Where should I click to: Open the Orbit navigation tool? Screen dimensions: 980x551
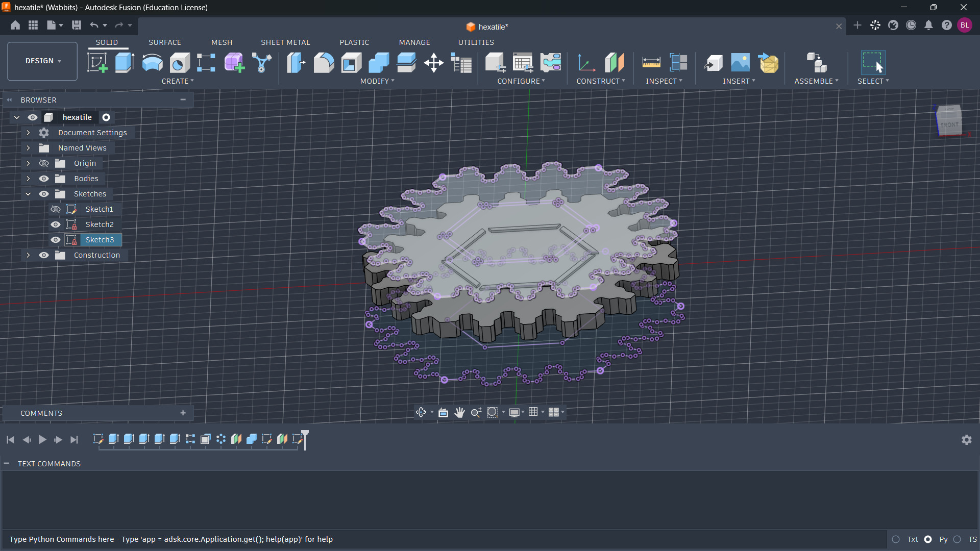tap(421, 412)
